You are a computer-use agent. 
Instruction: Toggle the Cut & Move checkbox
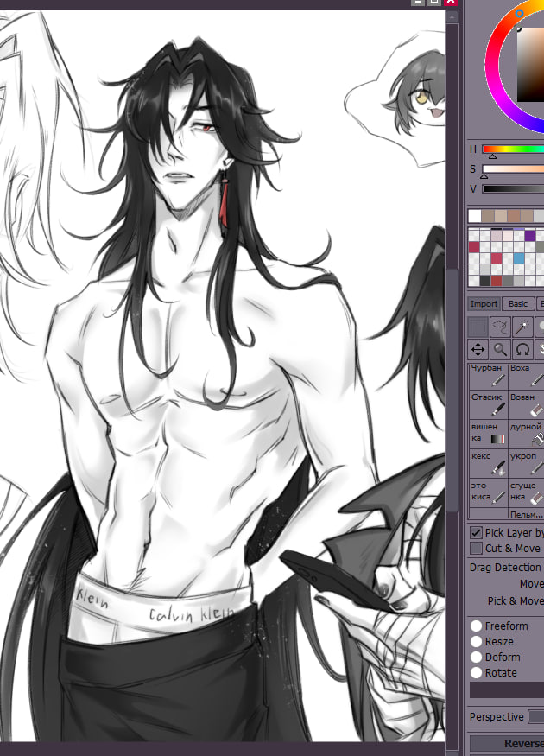click(x=476, y=548)
